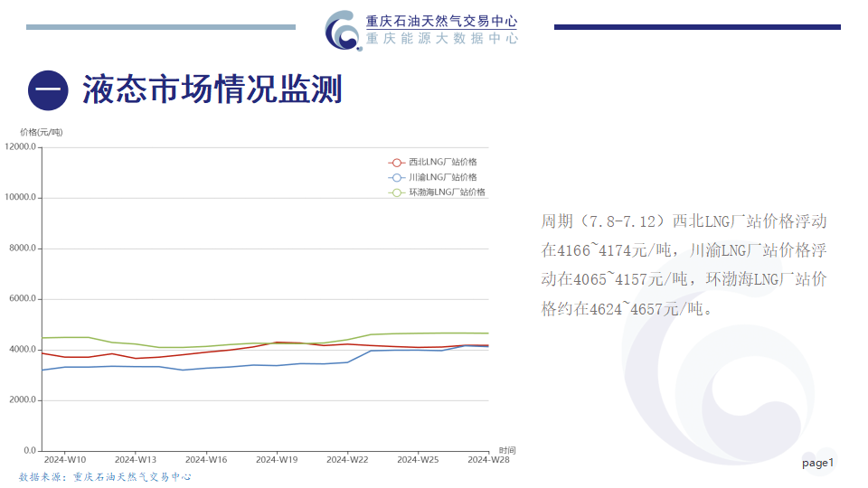
Task: Click the 12000.0 y-axis value
Action: (x=21, y=146)
